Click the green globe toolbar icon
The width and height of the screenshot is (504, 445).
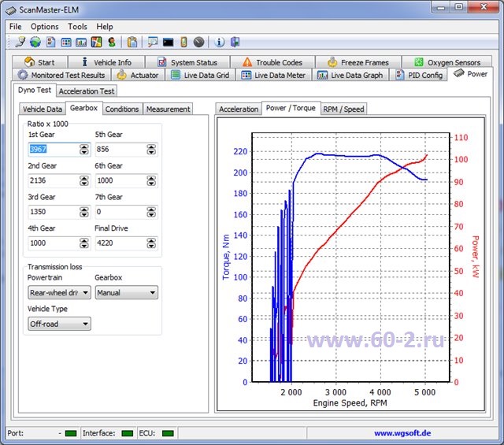click(35, 42)
